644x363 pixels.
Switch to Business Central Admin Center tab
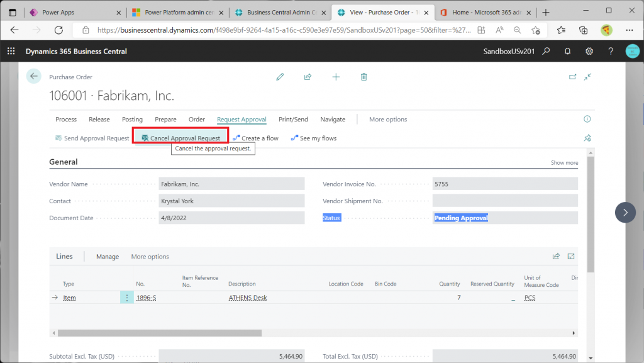[x=280, y=13]
